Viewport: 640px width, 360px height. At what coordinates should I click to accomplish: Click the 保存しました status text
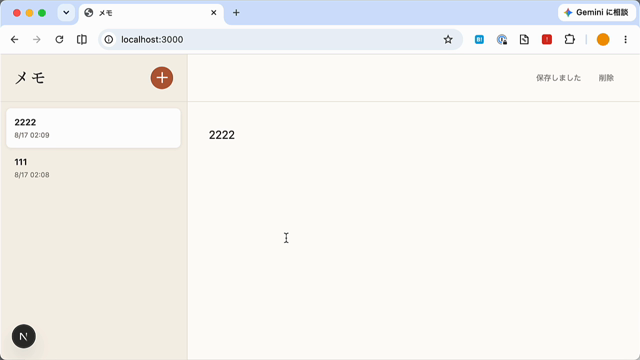[558, 78]
